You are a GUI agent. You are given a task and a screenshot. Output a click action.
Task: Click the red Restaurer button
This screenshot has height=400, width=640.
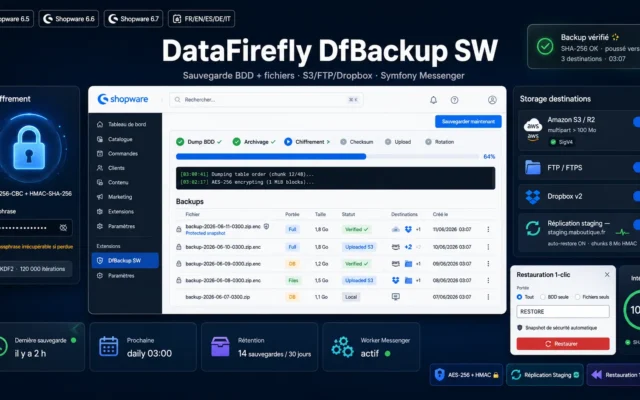pyautogui.click(x=563, y=344)
